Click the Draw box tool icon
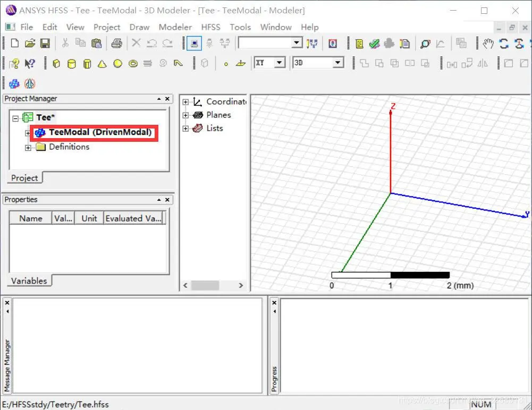This screenshot has height=410, width=532. pyautogui.click(x=56, y=63)
